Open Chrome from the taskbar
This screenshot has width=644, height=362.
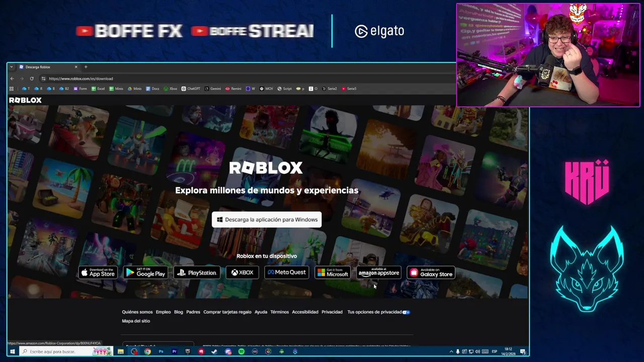147,351
